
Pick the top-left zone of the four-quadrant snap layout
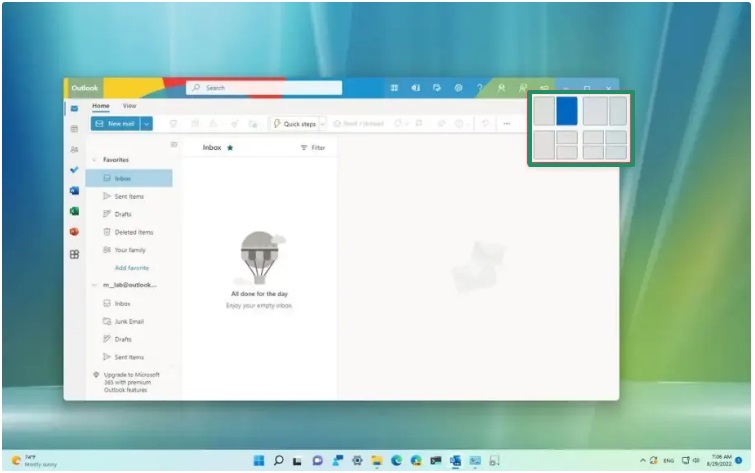coord(593,138)
